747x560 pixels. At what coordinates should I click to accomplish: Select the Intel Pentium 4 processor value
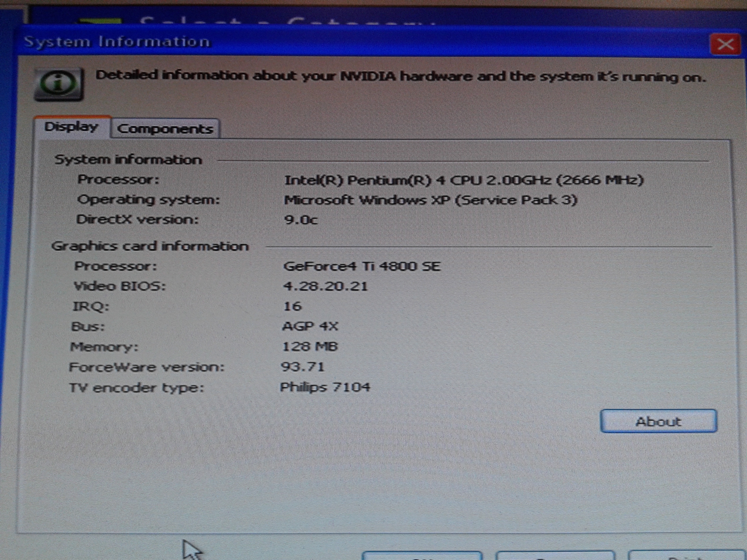coord(464,180)
